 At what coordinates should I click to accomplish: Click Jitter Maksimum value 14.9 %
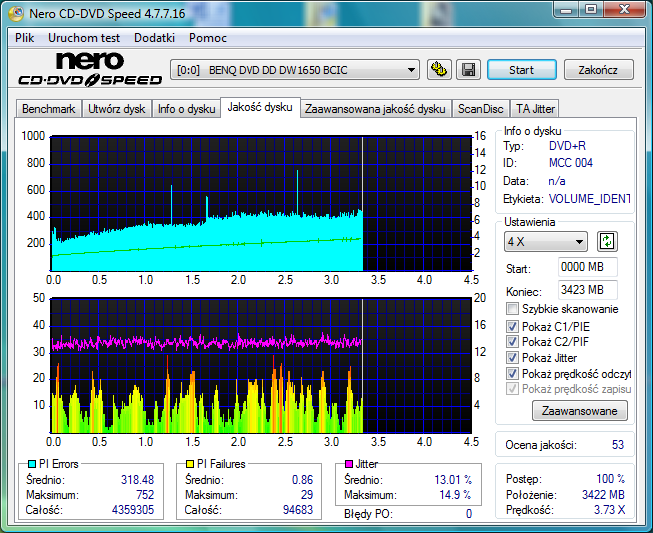click(x=456, y=495)
